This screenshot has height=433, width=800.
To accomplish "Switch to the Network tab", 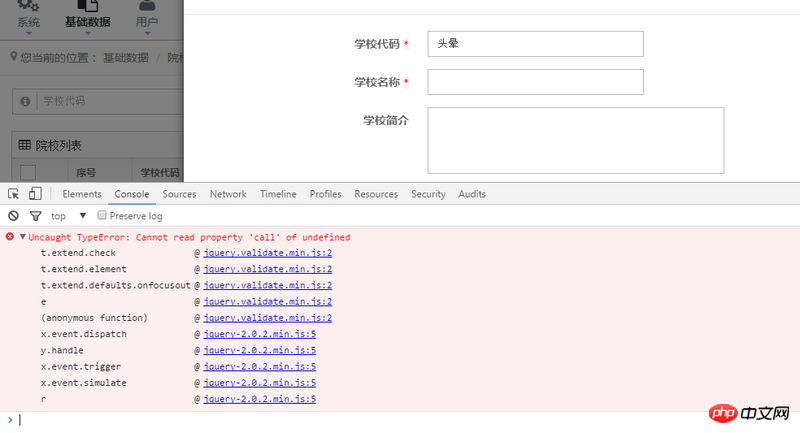I will point(228,194).
